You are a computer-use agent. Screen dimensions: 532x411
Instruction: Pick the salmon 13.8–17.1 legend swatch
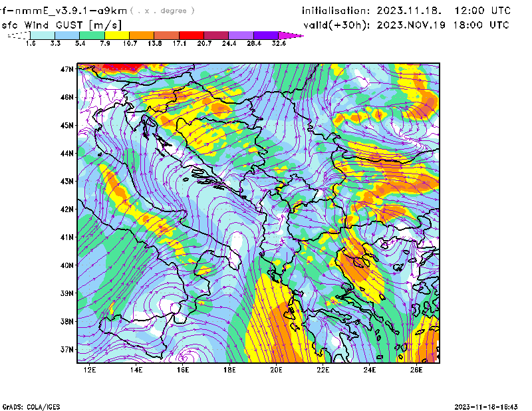point(167,35)
